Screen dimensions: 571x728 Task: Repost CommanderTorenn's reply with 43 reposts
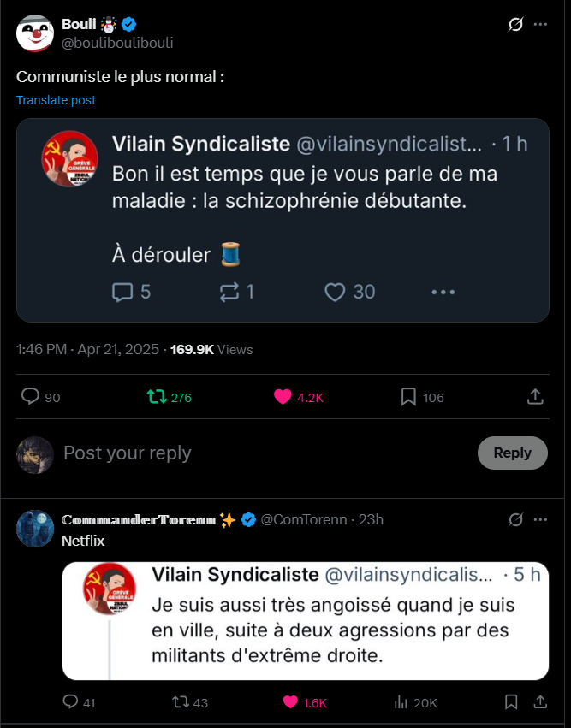[181, 702]
